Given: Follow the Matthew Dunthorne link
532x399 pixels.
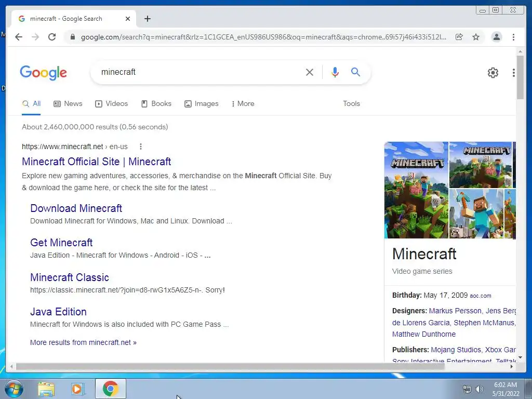Looking at the screenshot, I should (424, 334).
